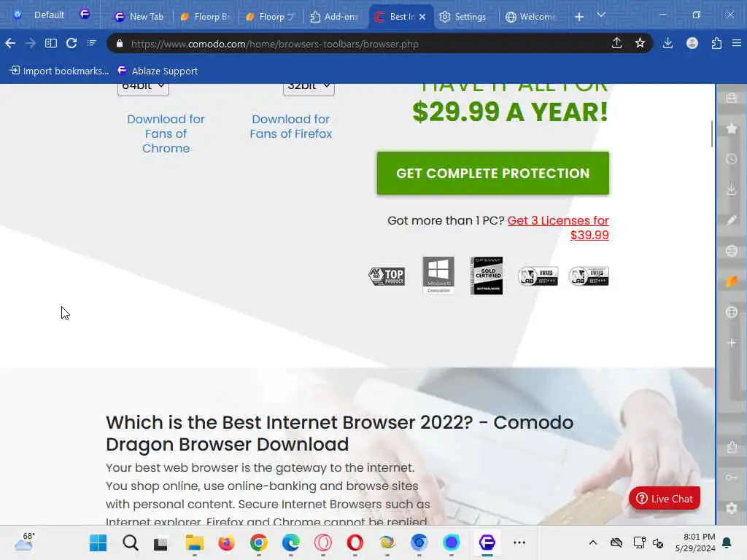Switch to the Add-ons tab
The height and width of the screenshot is (560, 747).
[x=334, y=17]
